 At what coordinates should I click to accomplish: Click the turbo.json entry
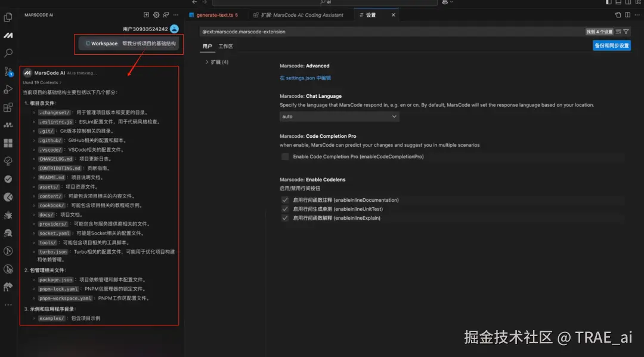tap(53, 252)
